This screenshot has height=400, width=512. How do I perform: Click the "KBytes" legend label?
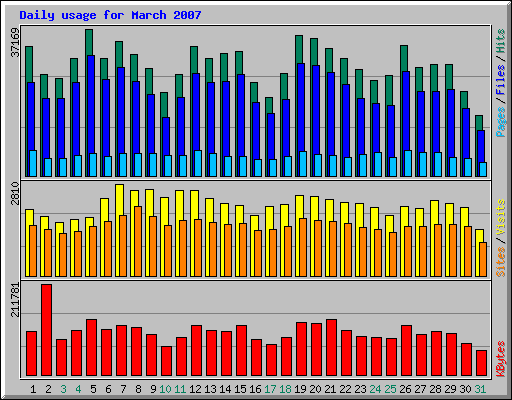(x=501, y=359)
